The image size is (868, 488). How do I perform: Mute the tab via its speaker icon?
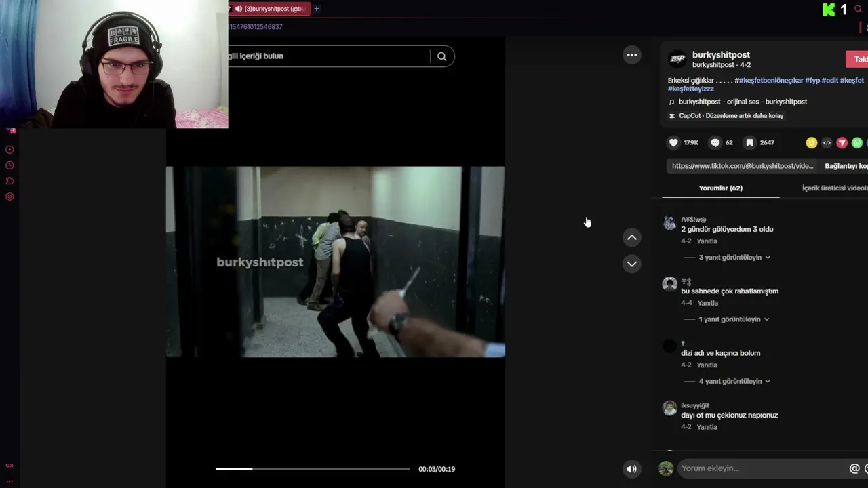pos(239,9)
